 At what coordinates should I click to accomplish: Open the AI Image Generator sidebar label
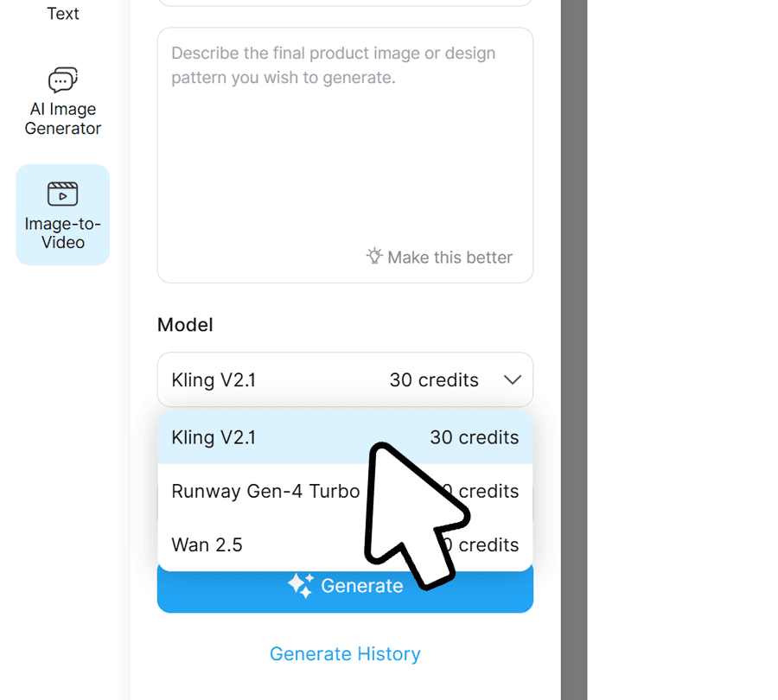63,119
